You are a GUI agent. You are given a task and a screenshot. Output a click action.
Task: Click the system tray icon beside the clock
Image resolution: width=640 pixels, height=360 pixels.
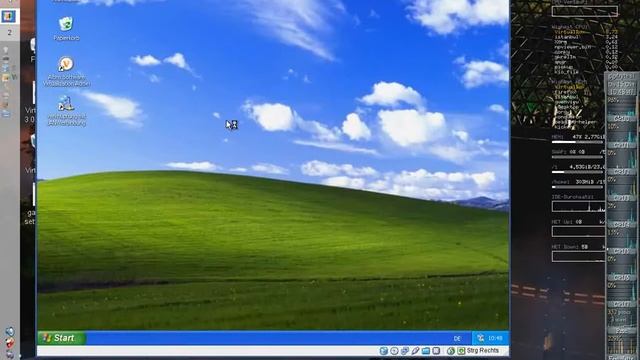coord(480,338)
